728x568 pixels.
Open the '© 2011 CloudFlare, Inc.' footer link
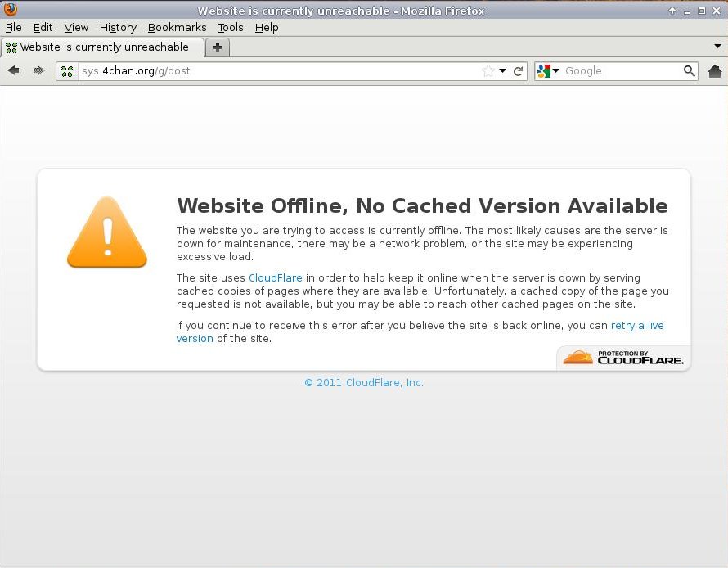[x=364, y=383]
